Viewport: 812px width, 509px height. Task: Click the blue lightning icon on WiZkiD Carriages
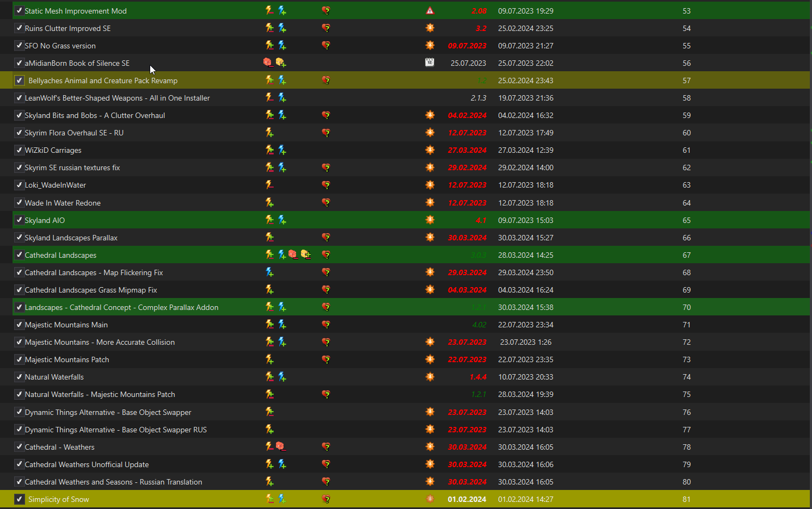pyautogui.click(x=282, y=150)
